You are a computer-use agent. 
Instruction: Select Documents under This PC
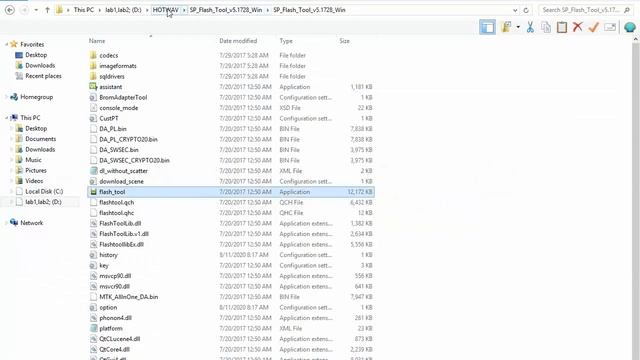tap(40, 139)
